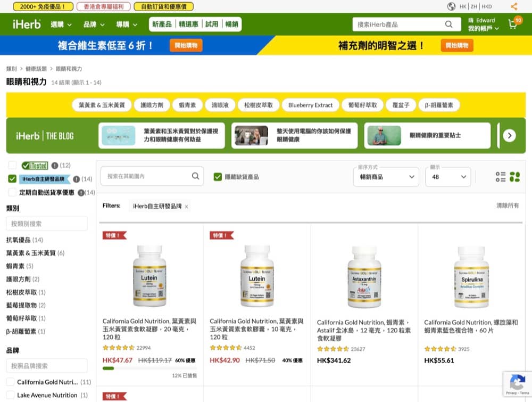This screenshot has height=402, width=532.
Task: Switch to grid view layout icon
Action: tap(514, 177)
